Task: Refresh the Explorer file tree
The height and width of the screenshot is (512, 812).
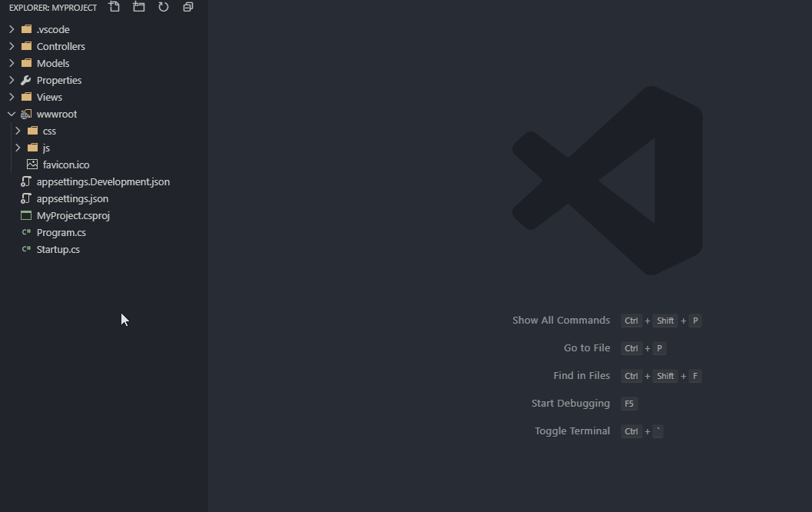Action: pyautogui.click(x=163, y=7)
